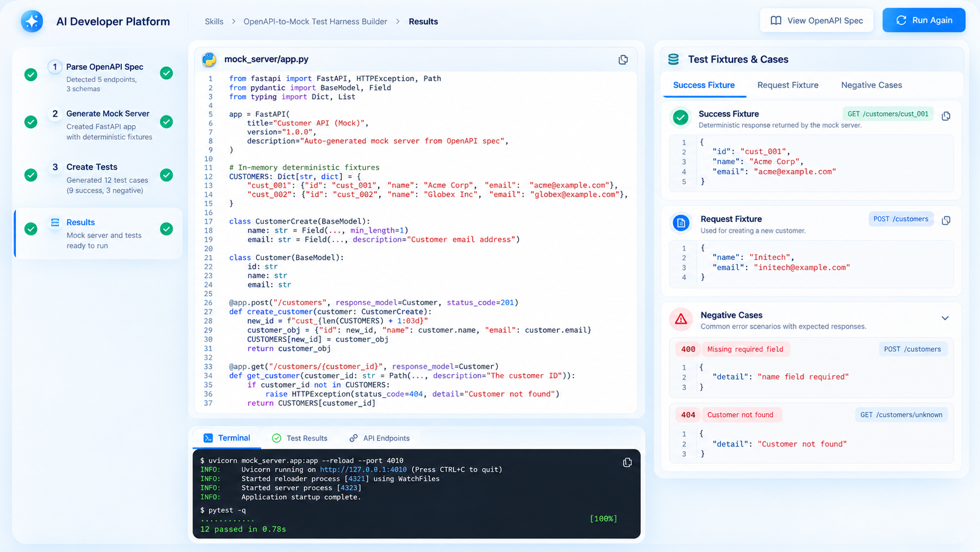Open the API Endpoints tab
980x552 pixels.
379,438
